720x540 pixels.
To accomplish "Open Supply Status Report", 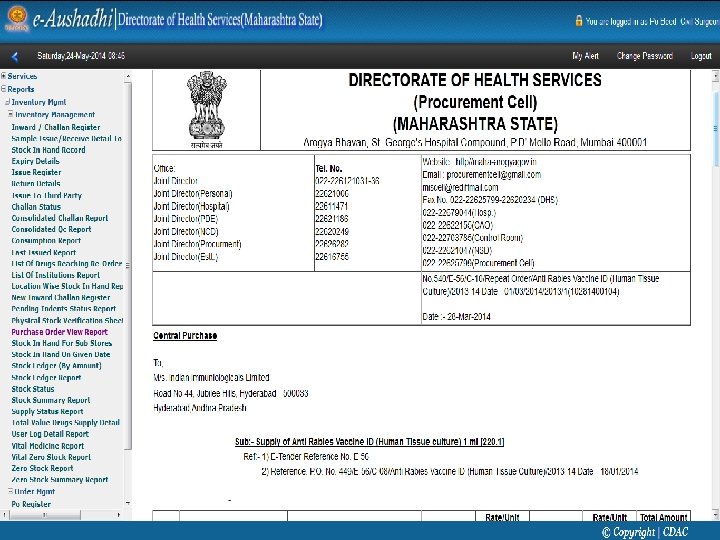I will (x=47, y=411).
